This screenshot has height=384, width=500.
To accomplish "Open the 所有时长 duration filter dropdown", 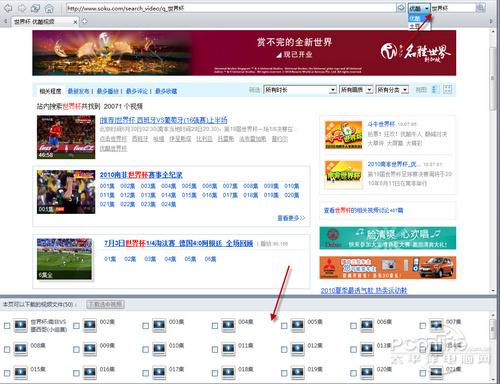I will pos(300,90).
